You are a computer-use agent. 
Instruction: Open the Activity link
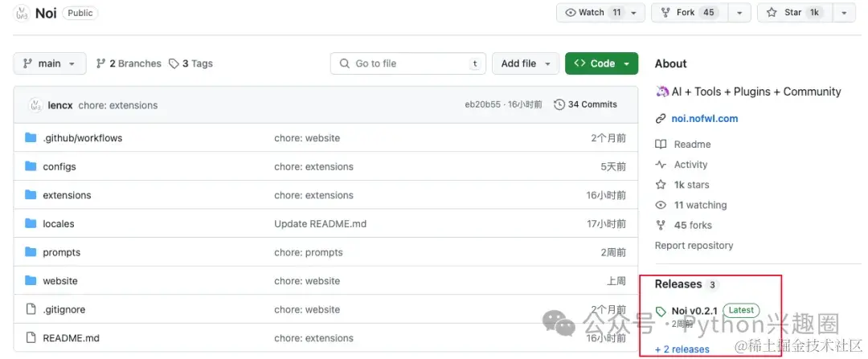[691, 165]
